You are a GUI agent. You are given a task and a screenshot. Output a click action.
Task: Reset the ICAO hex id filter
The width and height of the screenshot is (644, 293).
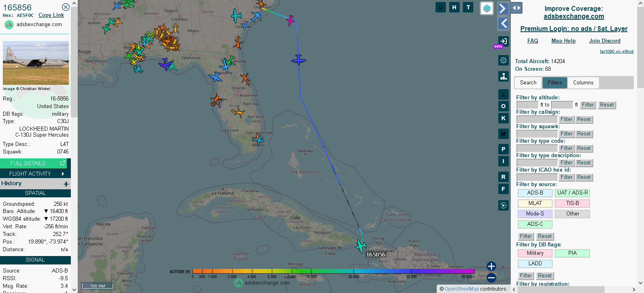584,177
